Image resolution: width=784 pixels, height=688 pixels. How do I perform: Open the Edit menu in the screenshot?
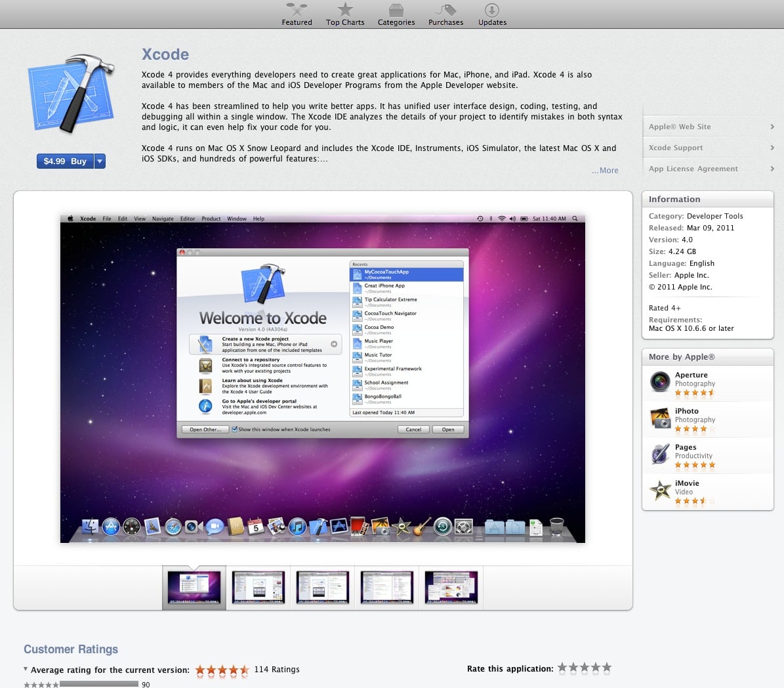coord(123,219)
